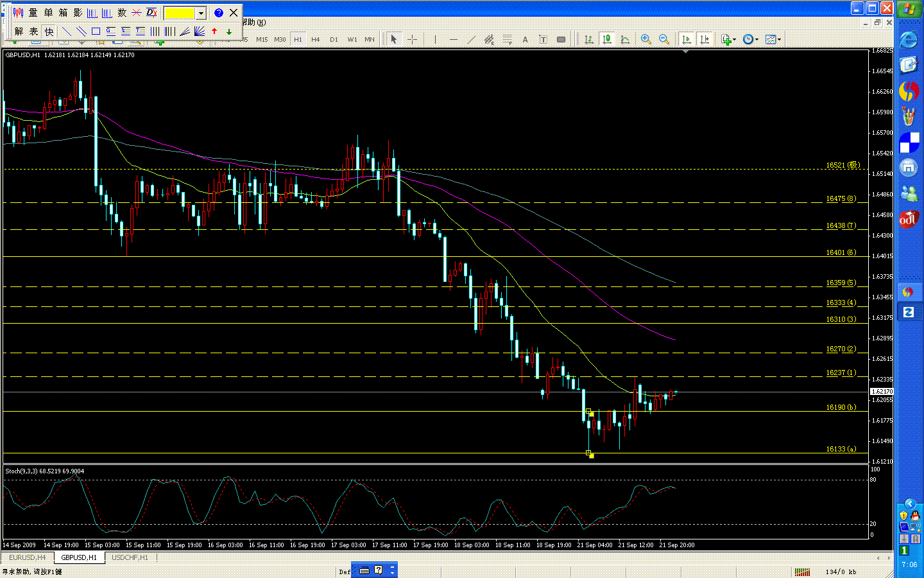The height and width of the screenshot is (578, 924).
Task: Toggle chart shift button
Action: pyautogui.click(x=705, y=39)
